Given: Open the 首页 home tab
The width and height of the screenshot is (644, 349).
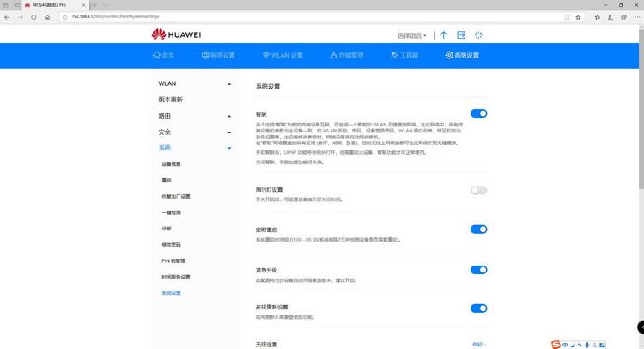Looking at the screenshot, I should click(163, 55).
